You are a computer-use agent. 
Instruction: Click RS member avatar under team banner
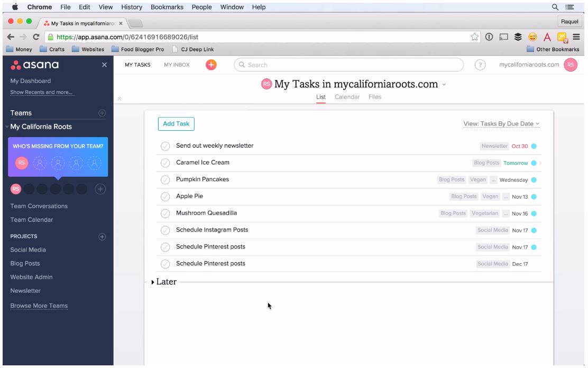[x=16, y=189]
